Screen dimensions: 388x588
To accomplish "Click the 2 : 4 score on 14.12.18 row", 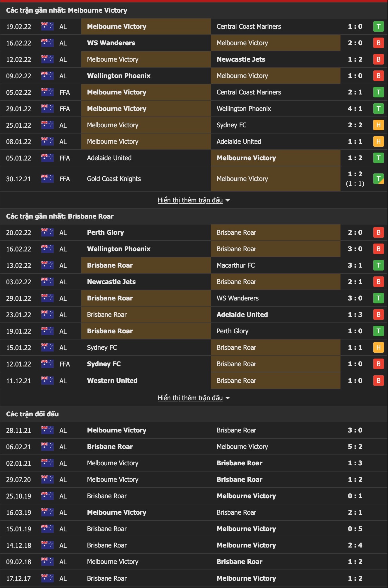I will click(355, 545).
